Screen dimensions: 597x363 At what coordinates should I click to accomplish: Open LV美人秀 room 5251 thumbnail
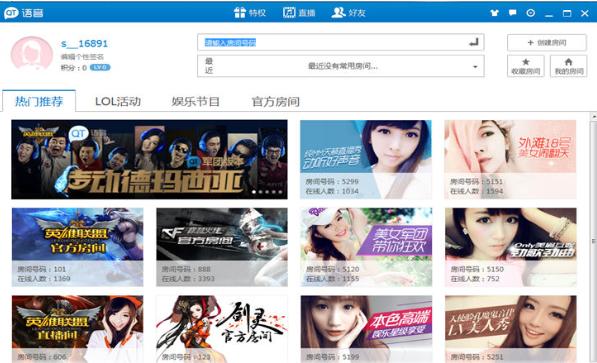pos(511,329)
